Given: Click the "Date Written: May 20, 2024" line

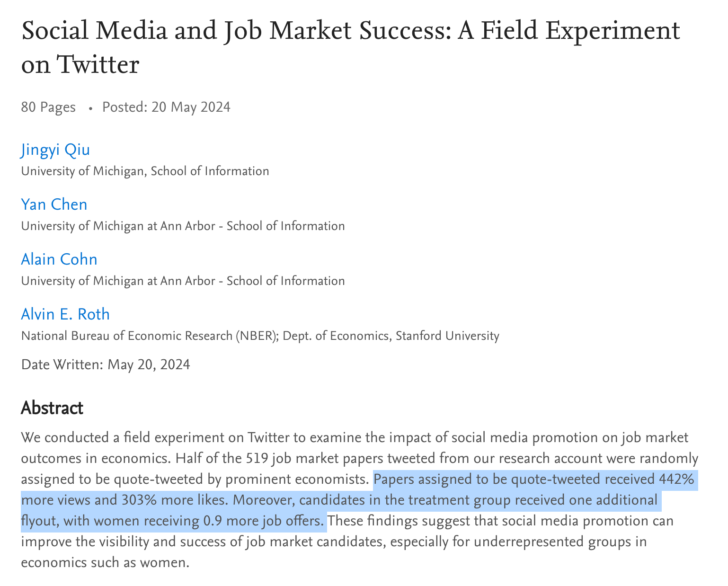Looking at the screenshot, I should 106,364.
